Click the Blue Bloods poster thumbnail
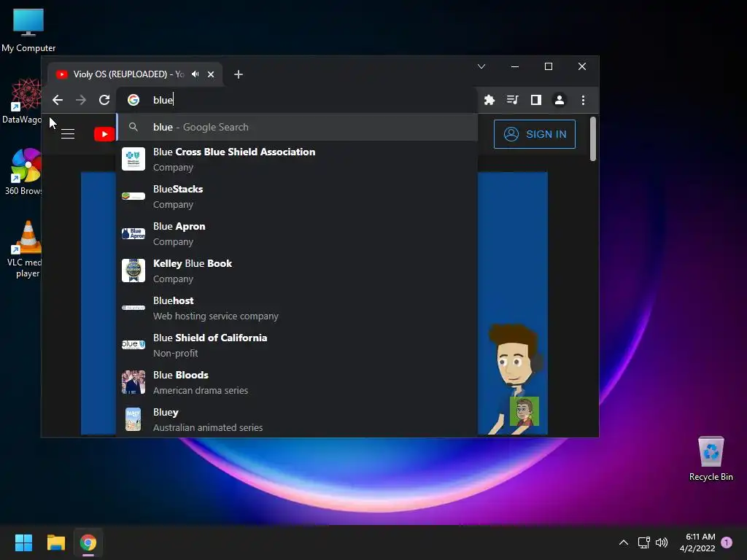 tap(133, 382)
